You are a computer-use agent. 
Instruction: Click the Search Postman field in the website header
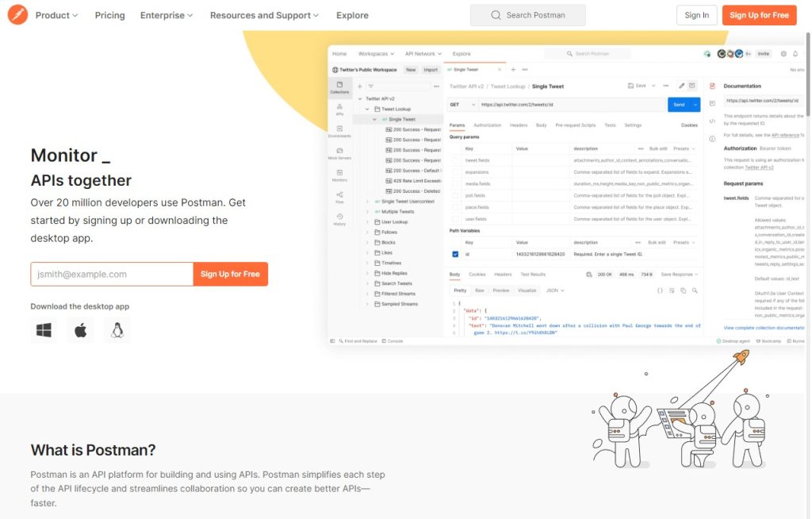527,15
